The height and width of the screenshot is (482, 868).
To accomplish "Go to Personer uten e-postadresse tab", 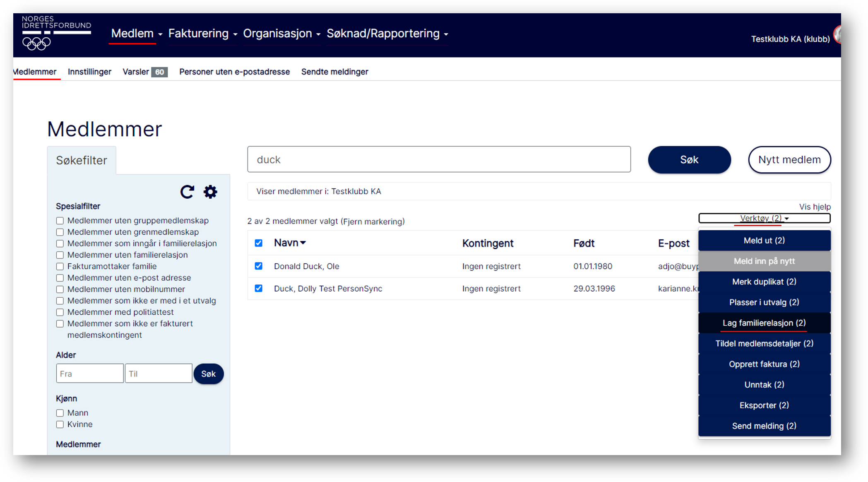I will pyautogui.click(x=234, y=72).
